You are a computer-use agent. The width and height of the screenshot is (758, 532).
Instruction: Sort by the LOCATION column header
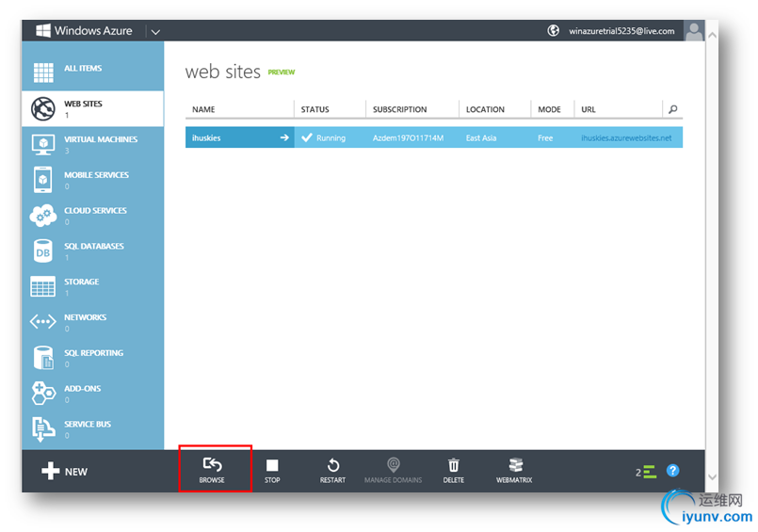(485, 109)
